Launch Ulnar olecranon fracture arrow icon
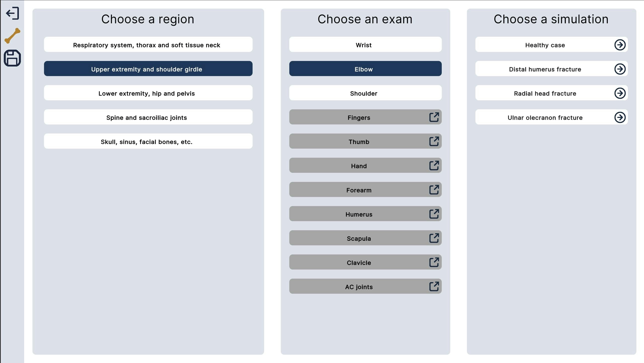The height and width of the screenshot is (363, 644). tap(620, 117)
